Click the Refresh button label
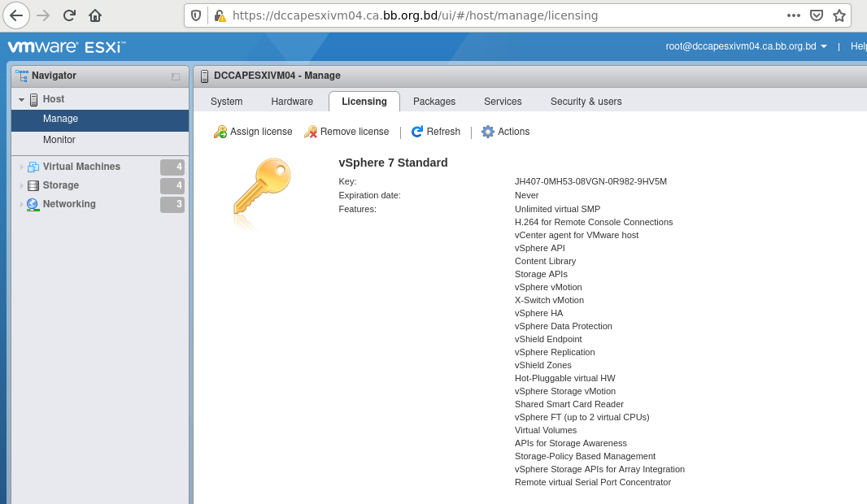 [x=443, y=132]
